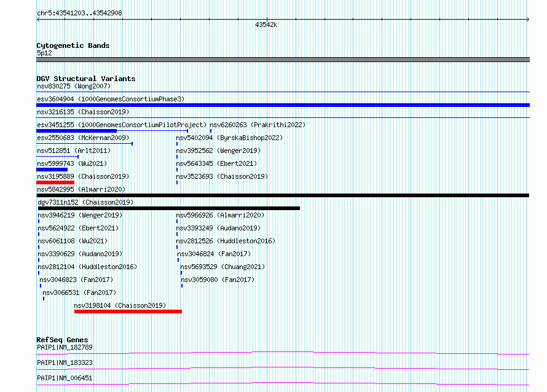Viewport: 547px width, 392px height.
Task: Open PAIP1|NM_183323 RefSeq gene
Action: [x=65, y=363]
